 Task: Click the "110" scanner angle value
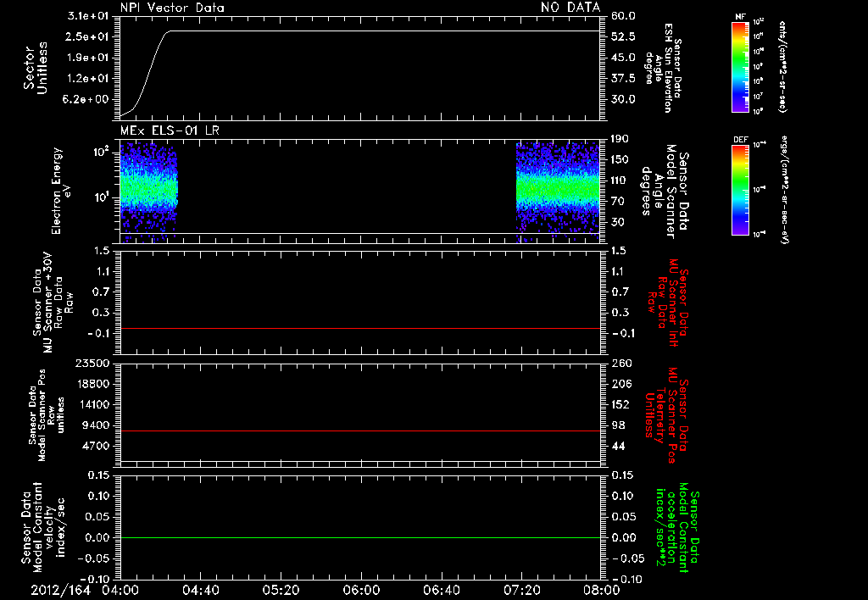pos(620,181)
